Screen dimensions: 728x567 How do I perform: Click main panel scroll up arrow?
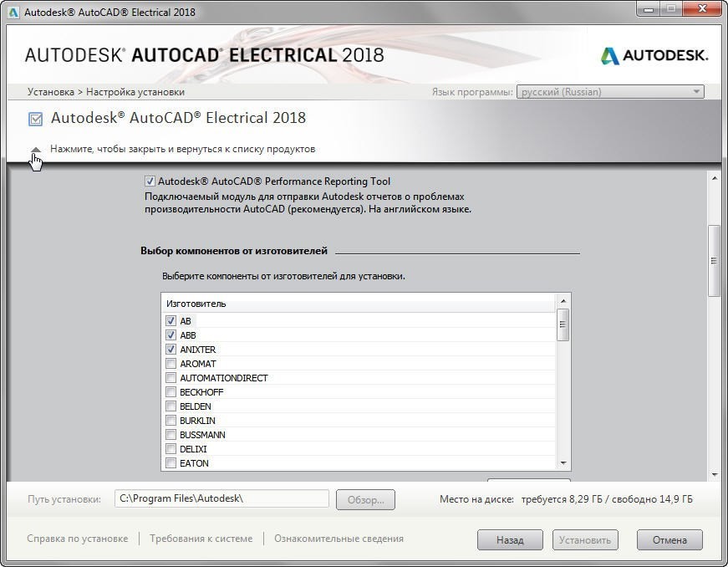[714, 178]
